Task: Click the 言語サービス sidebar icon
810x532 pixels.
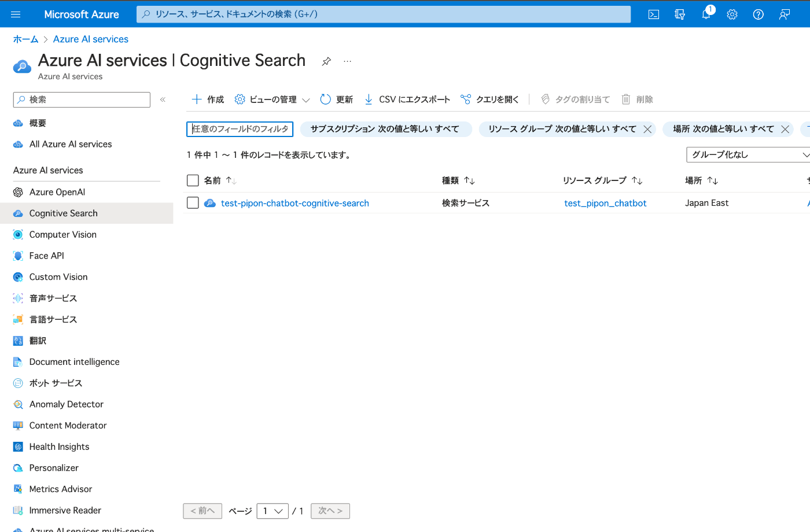Action: pos(18,319)
